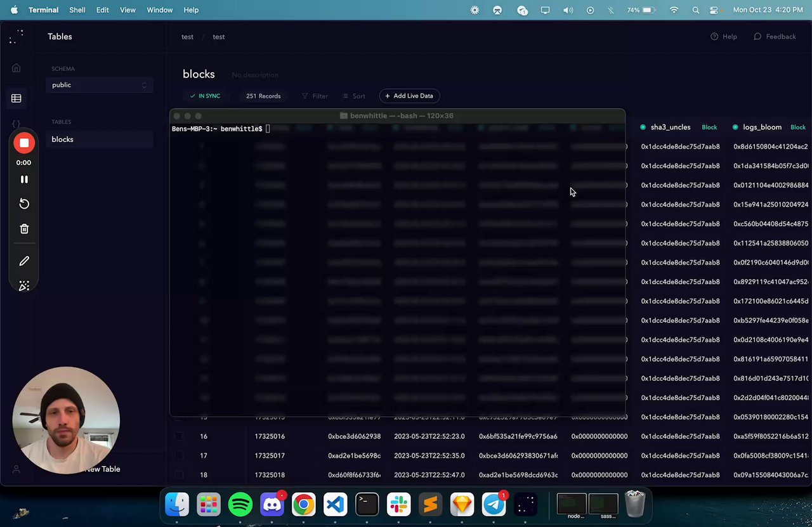The height and width of the screenshot is (527, 812).
Task: Click the dotted app logo at the top left
Action: coord(16,37)
